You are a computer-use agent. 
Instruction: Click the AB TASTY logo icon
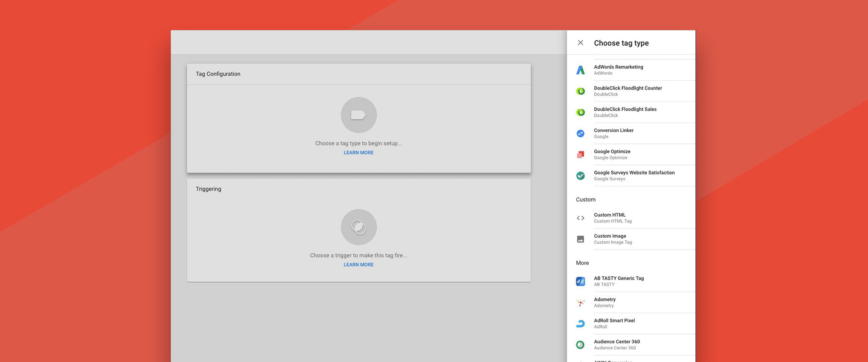point(580,281)
